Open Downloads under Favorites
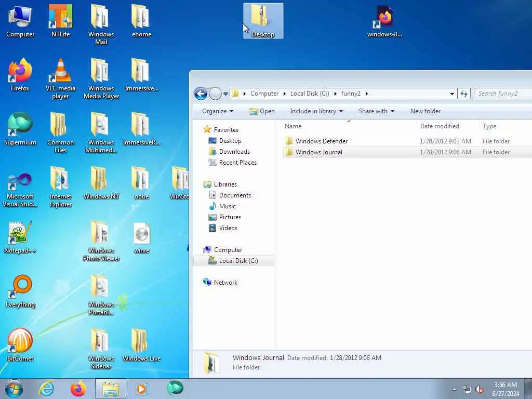Viewport: 532px width, 399px height. point(229,151)
